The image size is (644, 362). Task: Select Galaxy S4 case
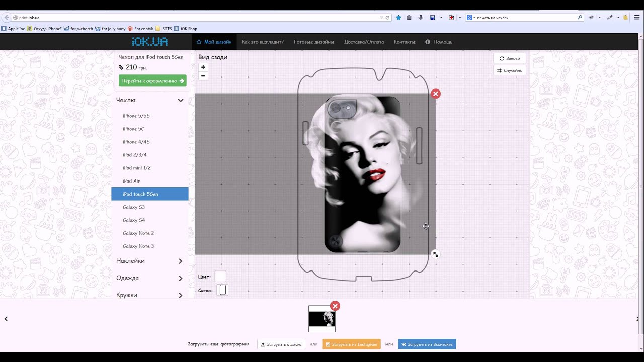[150, 220]
